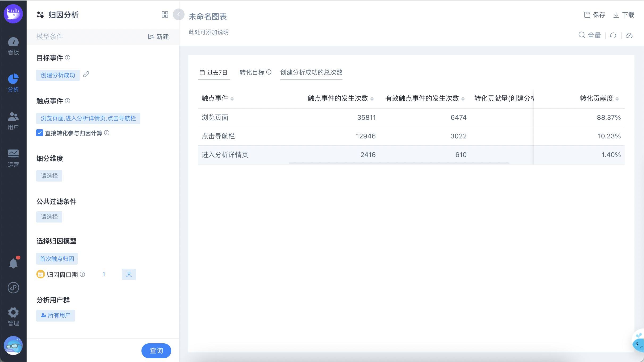Viewport: 644px width, 362px height.
Task: Click the value 610
Action: (461, 155)
